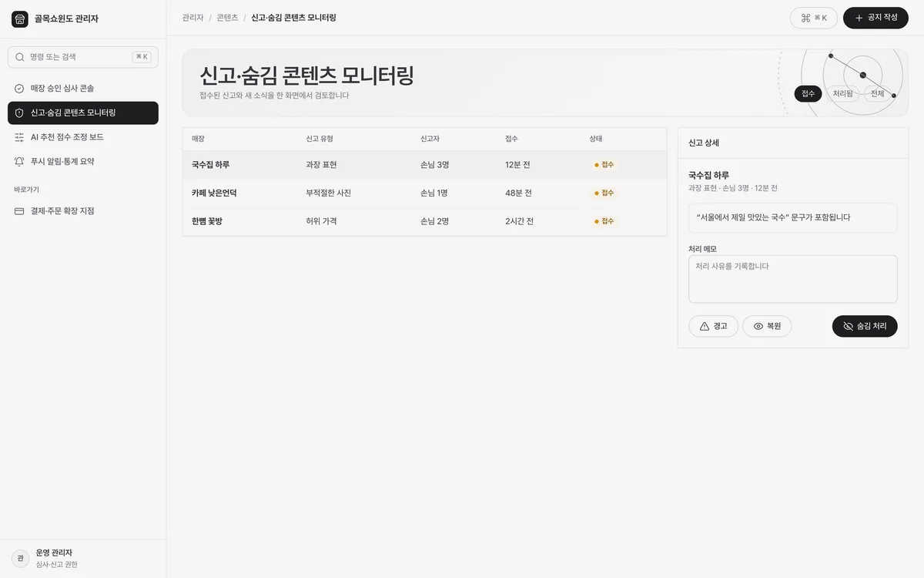Focus the 명령 또는 검색 input field
Viewport: 924px width, 578px height.
(x=83, y=57)
